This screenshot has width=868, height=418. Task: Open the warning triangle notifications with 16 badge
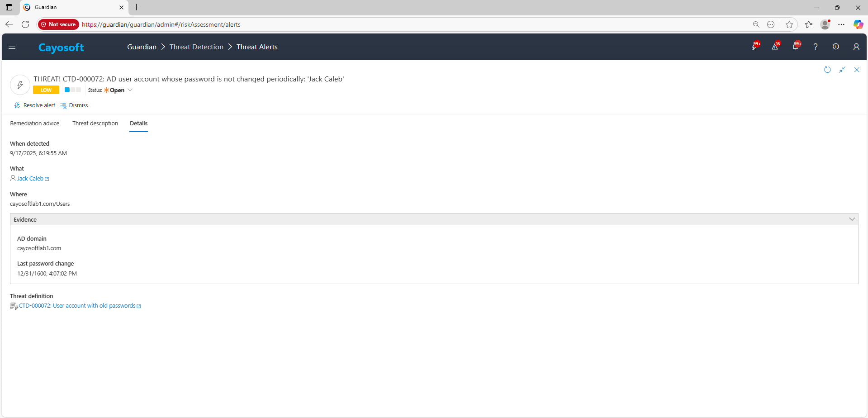775,47
